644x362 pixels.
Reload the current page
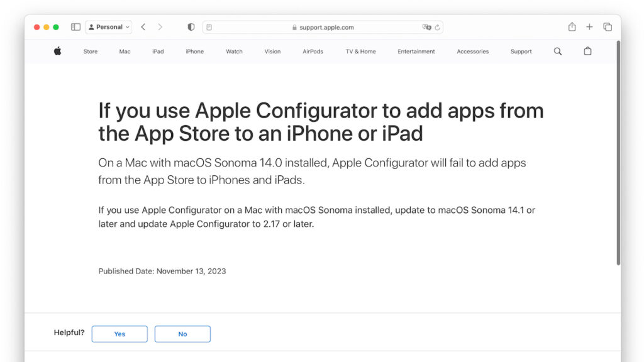[x=438, y=27]
